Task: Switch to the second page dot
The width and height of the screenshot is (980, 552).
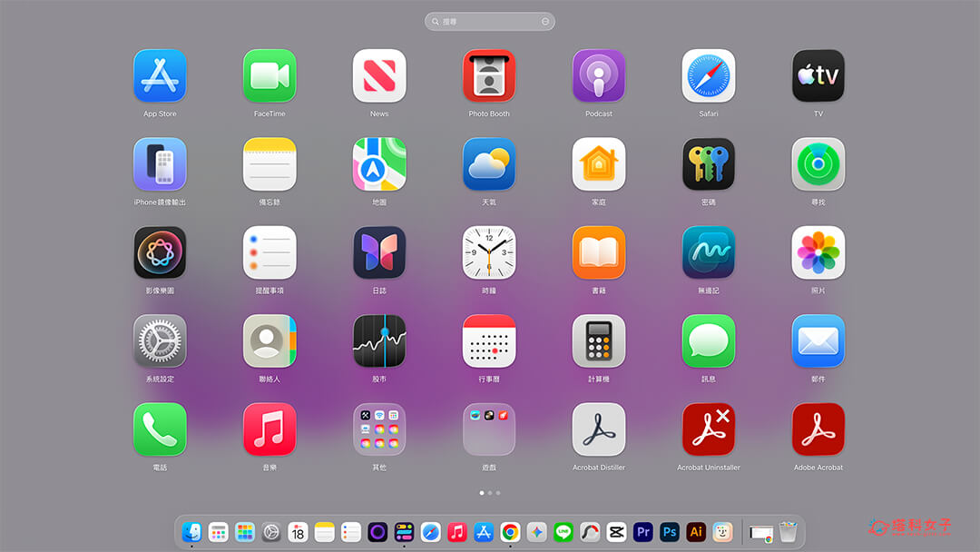Action: pos(490,493)
